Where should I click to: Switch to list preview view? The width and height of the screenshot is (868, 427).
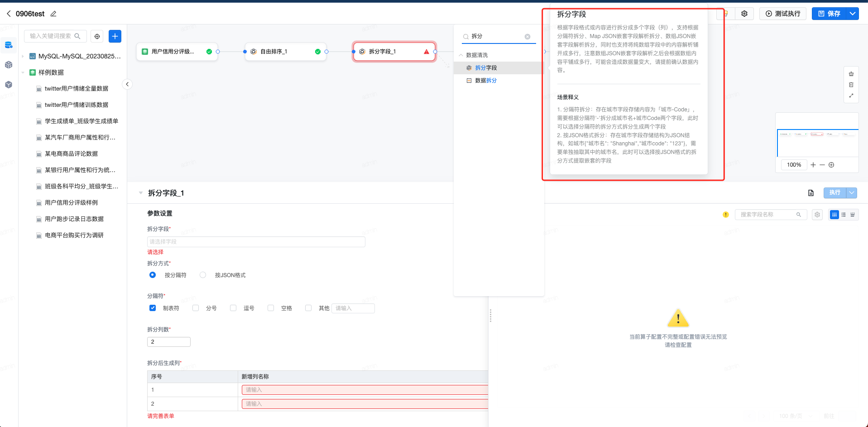click(x=844, y=215)
